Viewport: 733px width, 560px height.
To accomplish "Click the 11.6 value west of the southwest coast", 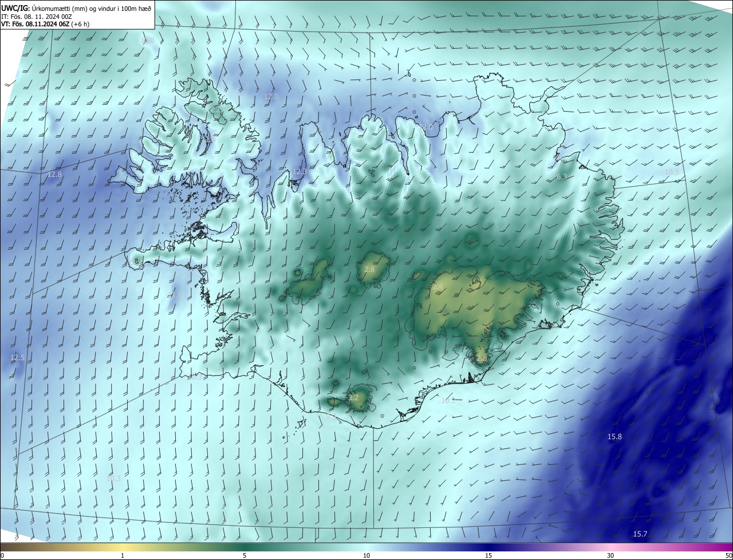I will click(175, 294).
